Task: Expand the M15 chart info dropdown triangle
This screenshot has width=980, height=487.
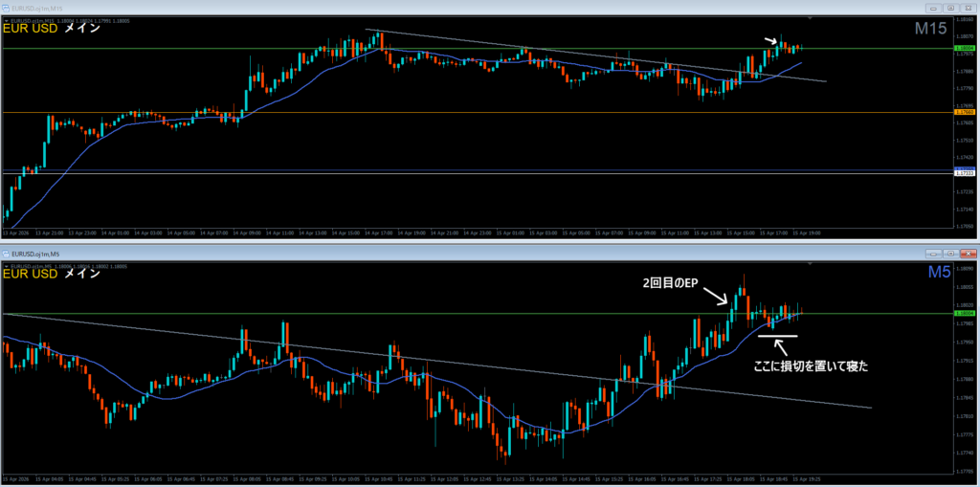Action: point(6,19)
